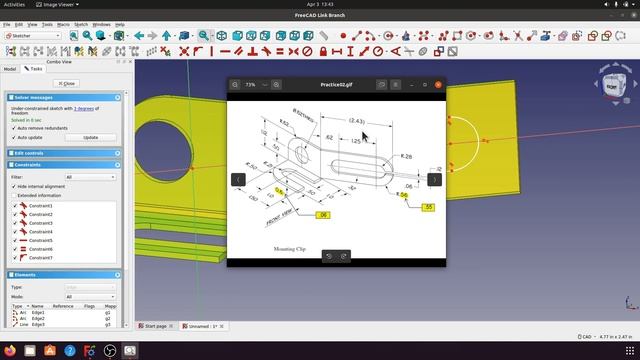Open OBS Studio from the dock
This screenshot has height=360, width=640.
(x=110, y=351)
